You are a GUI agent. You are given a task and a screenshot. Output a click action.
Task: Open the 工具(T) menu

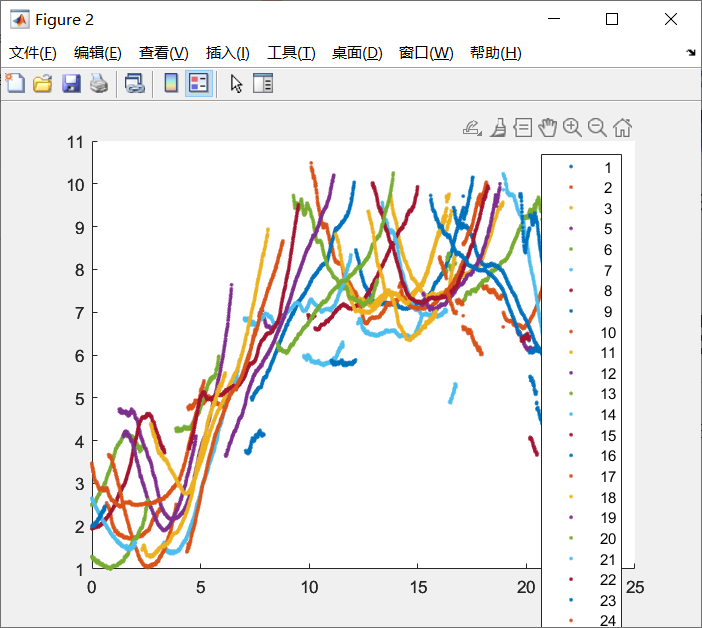click(291, 53)
